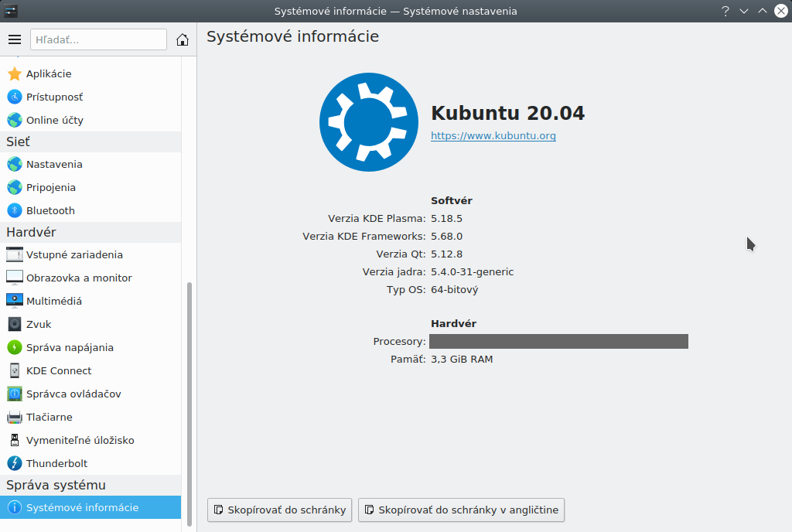Click the help question mark in title bar
The height and width of the screenshot is (532, 792).
click(x=725, y=11)
